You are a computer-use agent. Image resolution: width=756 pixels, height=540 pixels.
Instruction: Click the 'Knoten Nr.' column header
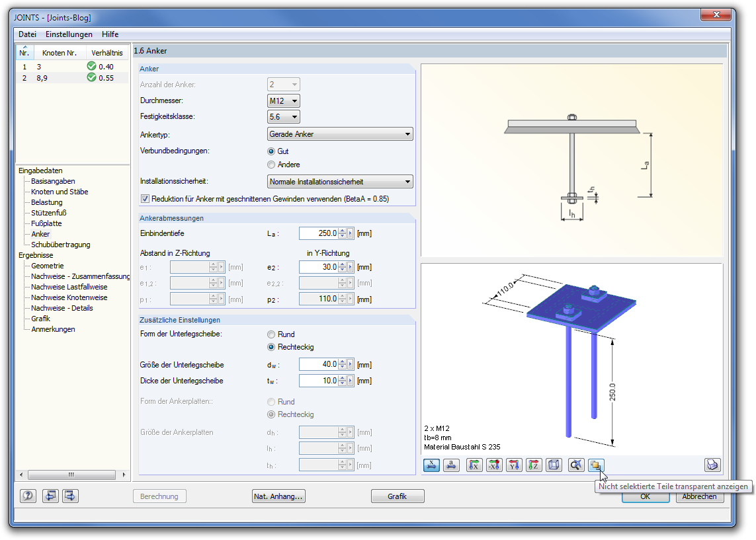[x=60, y=52]
